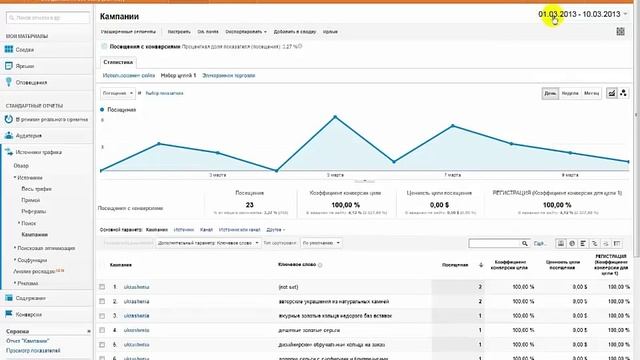Select the percentage pie view icon

572,243
